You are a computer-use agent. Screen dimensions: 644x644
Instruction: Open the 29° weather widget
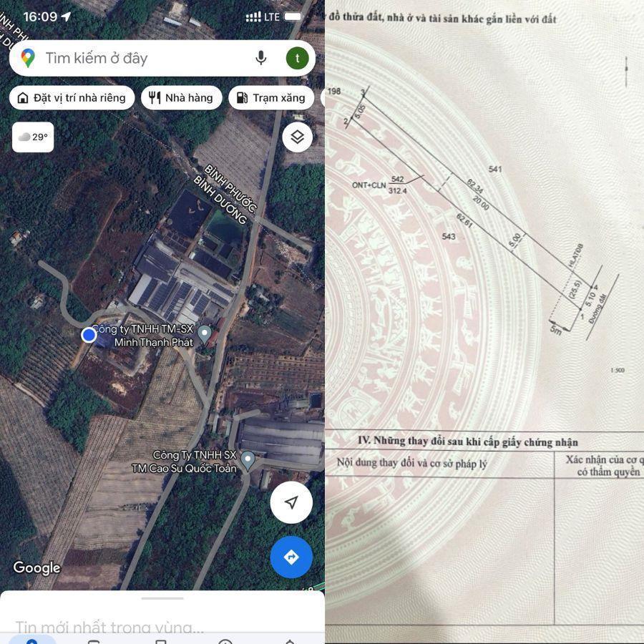pyautogui.click(x=33, y=137)
